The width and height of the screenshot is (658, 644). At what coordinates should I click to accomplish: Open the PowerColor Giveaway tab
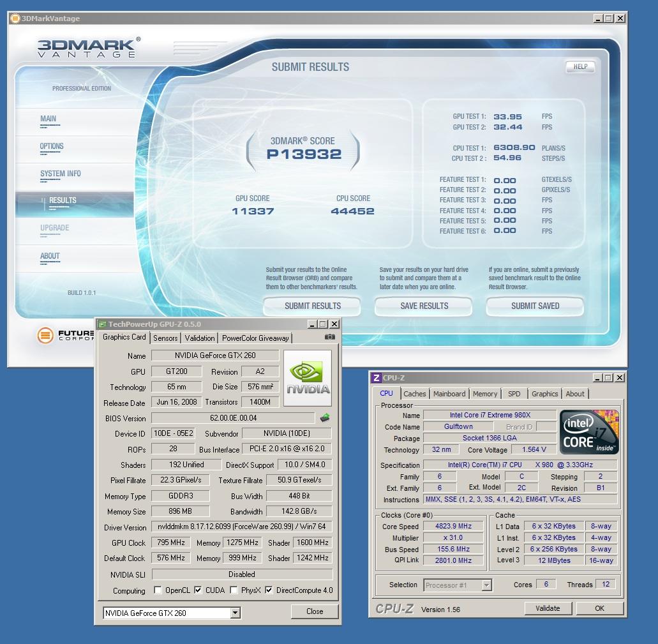[x=255, y=338]
